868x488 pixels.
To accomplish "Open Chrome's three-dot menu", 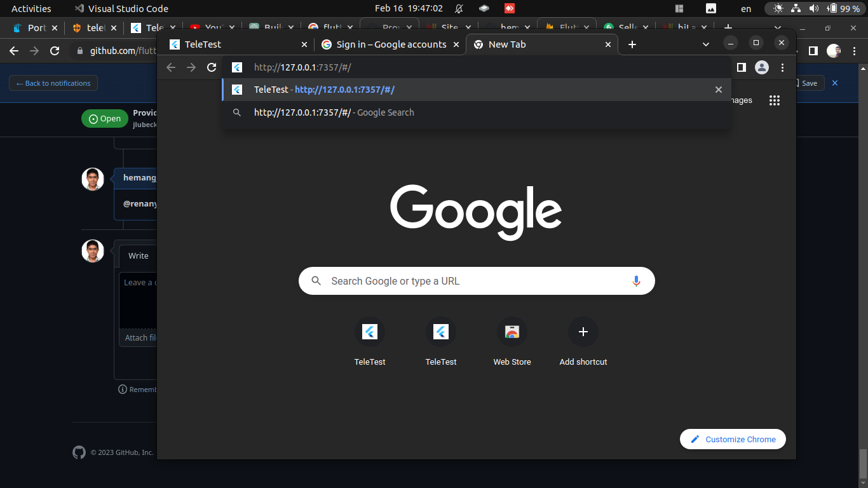I will [x=783, y=67].
